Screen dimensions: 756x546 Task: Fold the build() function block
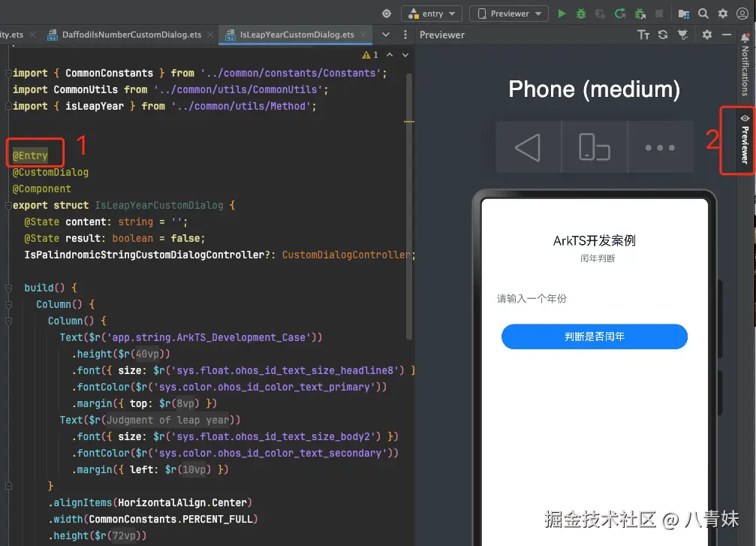point(8,288)
